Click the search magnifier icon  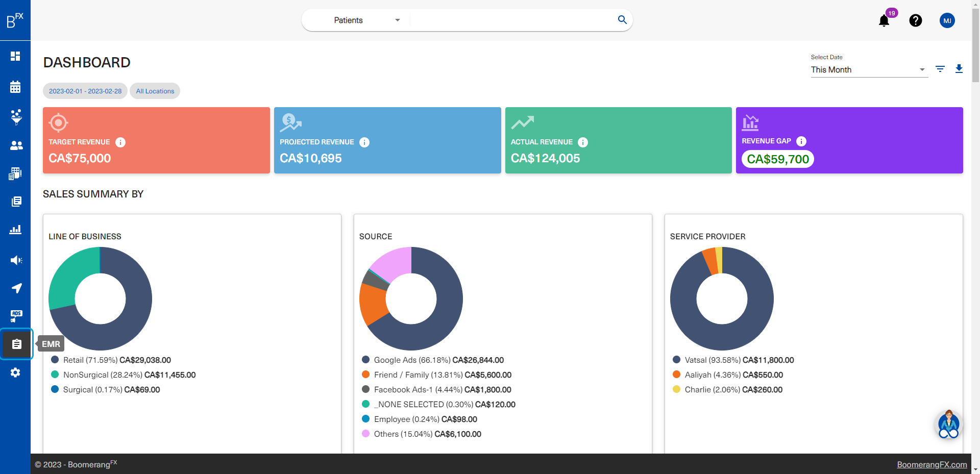point(622,20)
